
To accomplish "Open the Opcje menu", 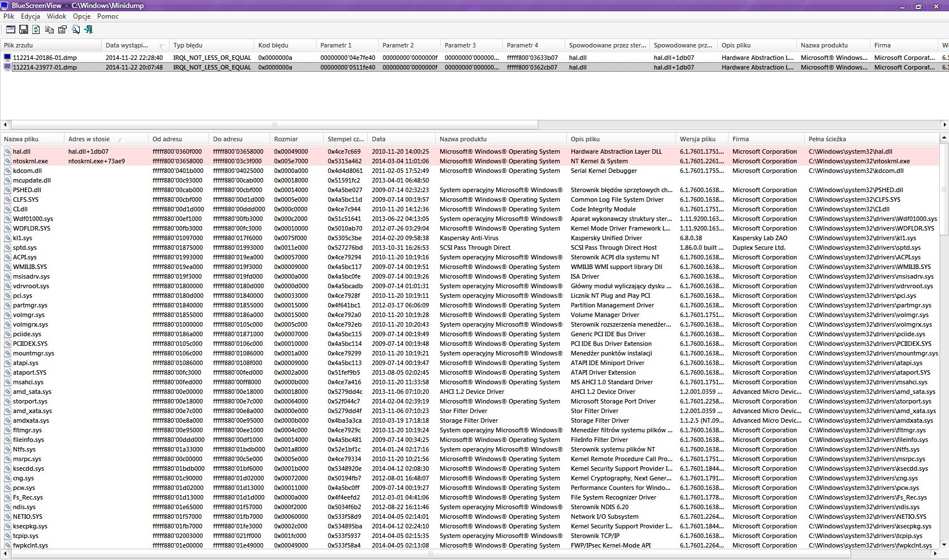I will click(81, 16).
